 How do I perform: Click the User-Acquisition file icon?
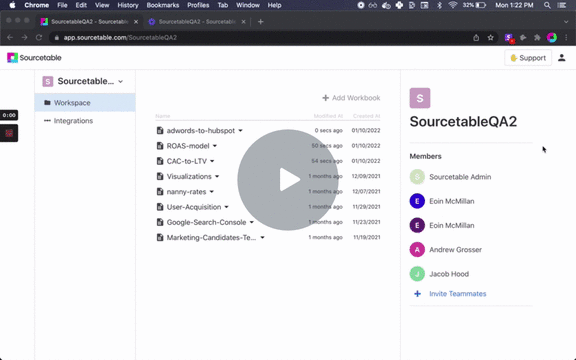(x=160, y=207)
